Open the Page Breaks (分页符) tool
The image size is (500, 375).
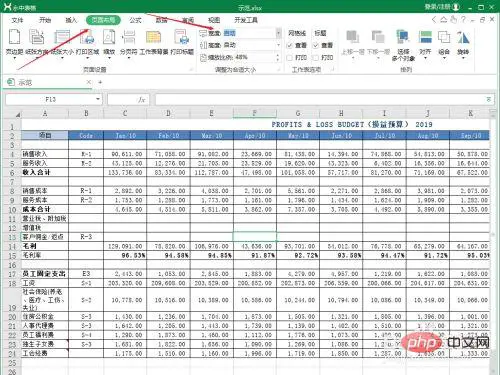(129, 43)
